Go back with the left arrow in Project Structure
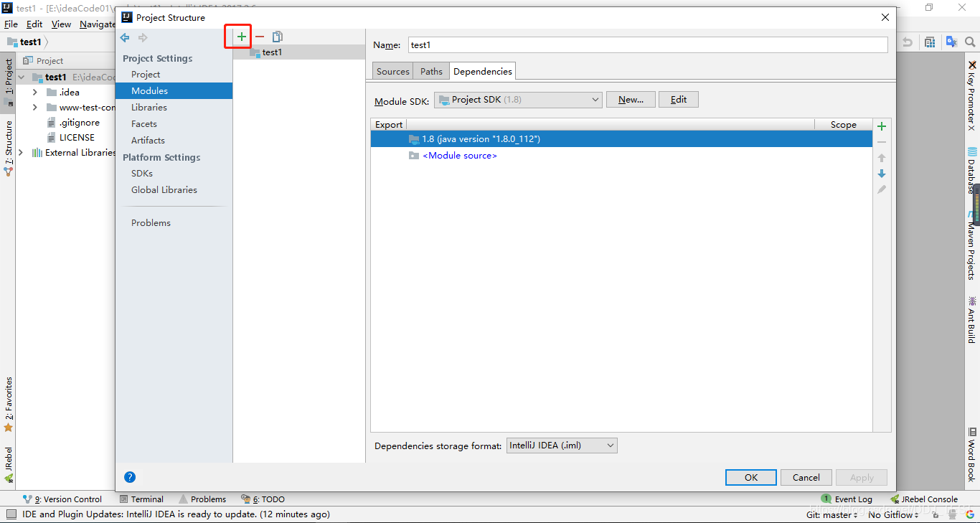 (x=125, y=37)
